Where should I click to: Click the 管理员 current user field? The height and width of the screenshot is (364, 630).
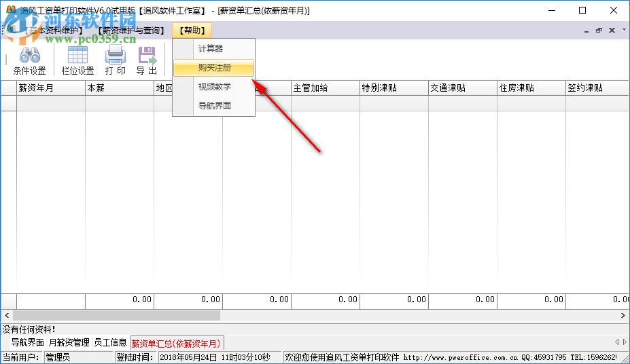[x=78, y=357]
